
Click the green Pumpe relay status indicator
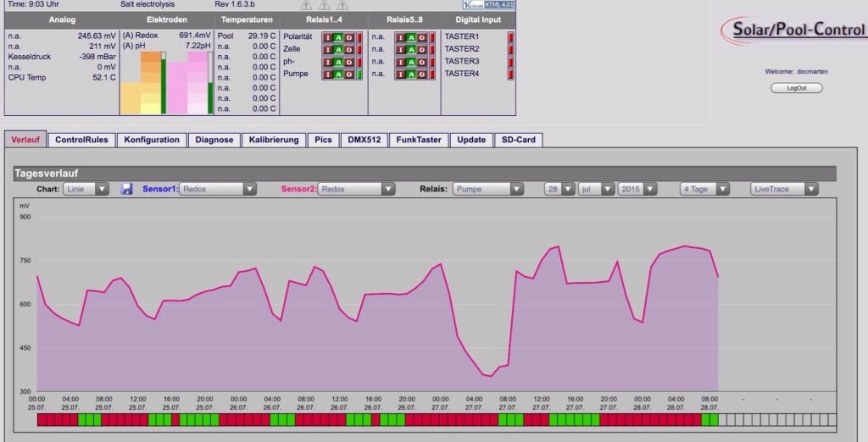click(x=359, y=75)
